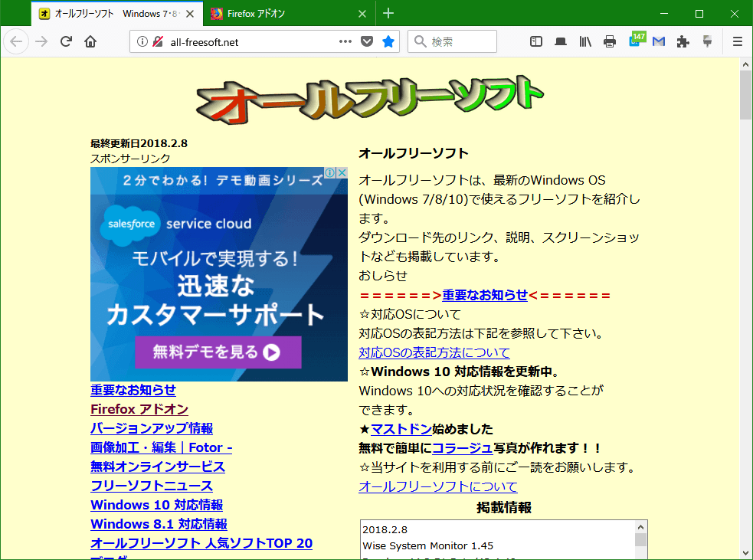Open the extension showing the 147 badge
This screenshot has width=753, height=560.
tap(637, 40)
